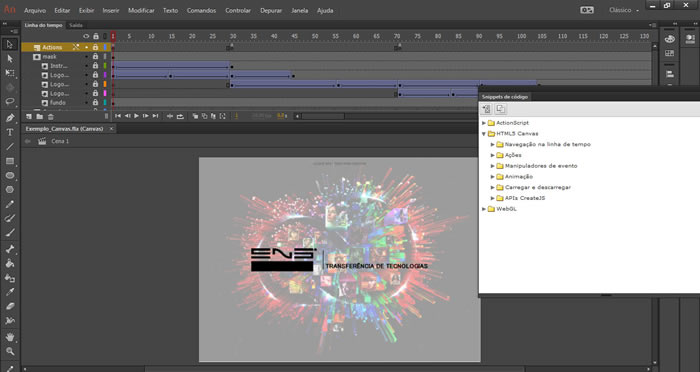Click frame 50 on the timeline ruler
700x372 pixels.
[x=315, y=36]
